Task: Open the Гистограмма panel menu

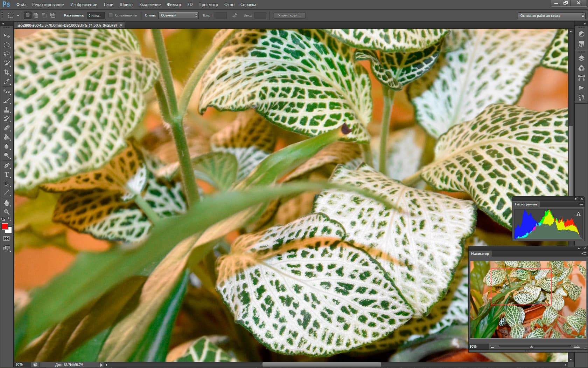Action: pos(580,204)
